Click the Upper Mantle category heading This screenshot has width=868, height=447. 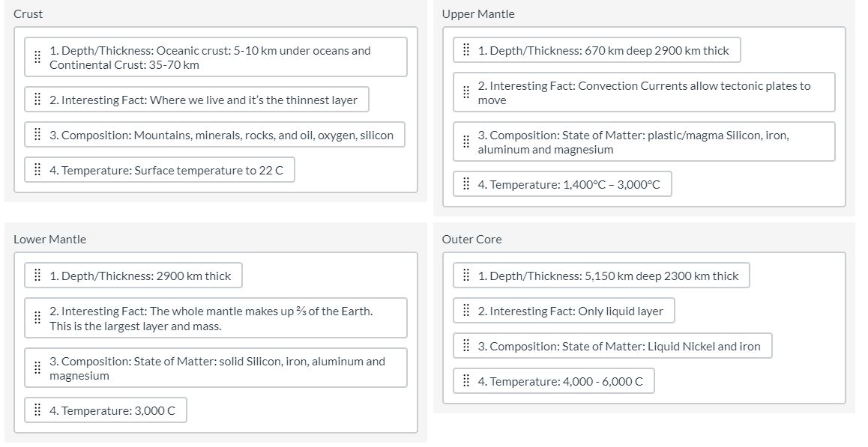(x=478, y=14)
